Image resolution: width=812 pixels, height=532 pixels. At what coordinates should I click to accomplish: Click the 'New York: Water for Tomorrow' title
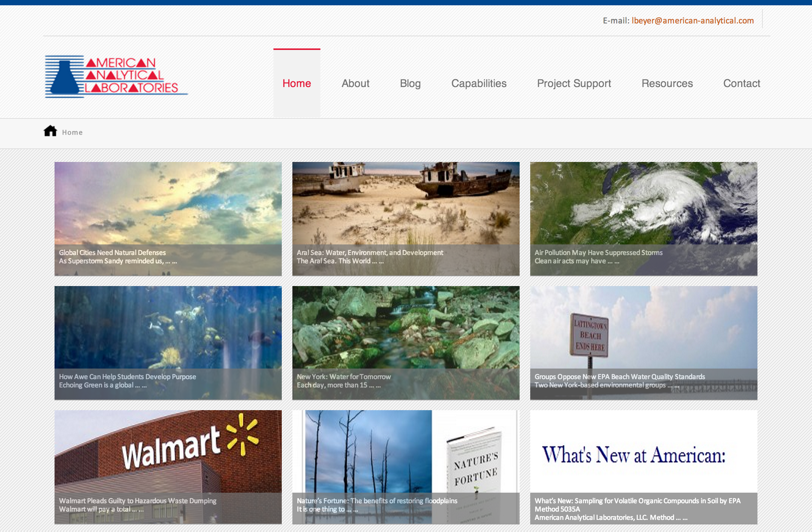[344, 376]
